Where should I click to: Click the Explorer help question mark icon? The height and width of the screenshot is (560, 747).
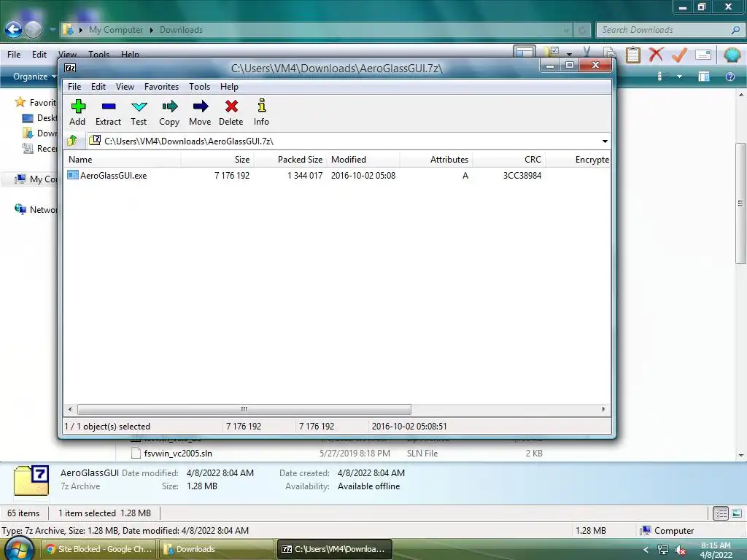pyautogui.click(x=729, y=77)
